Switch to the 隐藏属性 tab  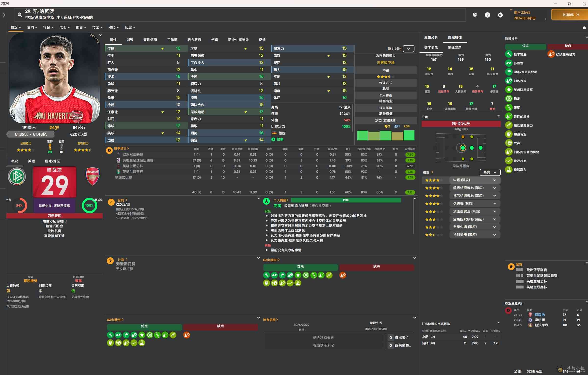[x=455, y=37]
